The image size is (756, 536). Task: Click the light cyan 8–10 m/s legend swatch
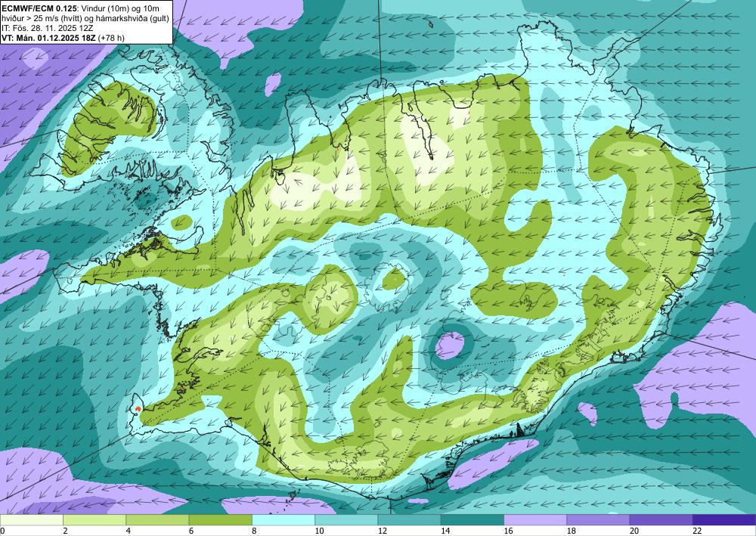(x=283, y=519)
